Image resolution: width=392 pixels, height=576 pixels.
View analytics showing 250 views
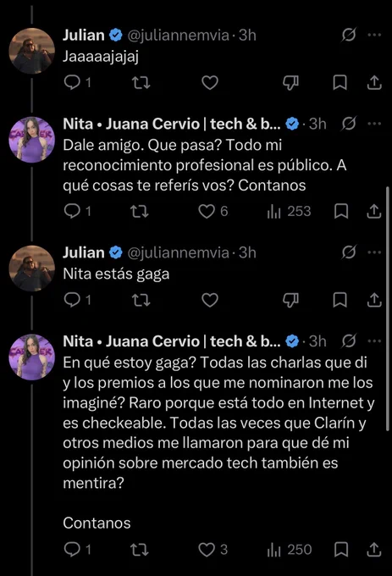pyautogui.click(x=289, y=550)
